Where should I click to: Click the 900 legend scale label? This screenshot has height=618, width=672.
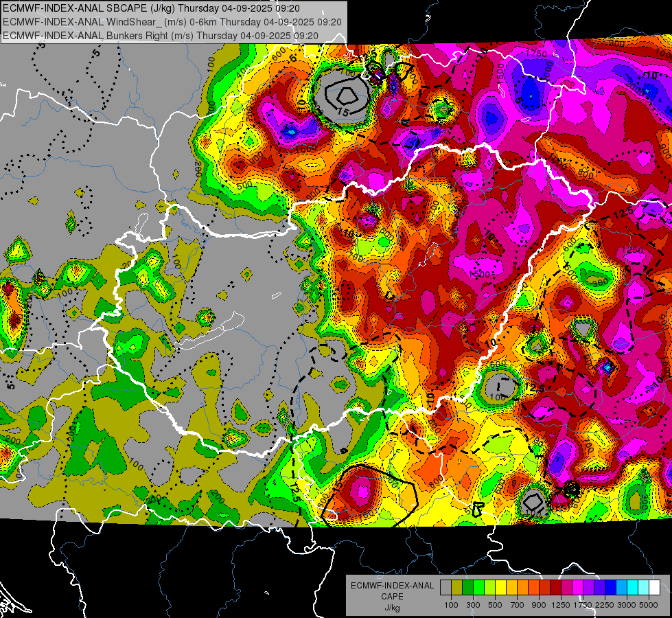coord(539,605)
